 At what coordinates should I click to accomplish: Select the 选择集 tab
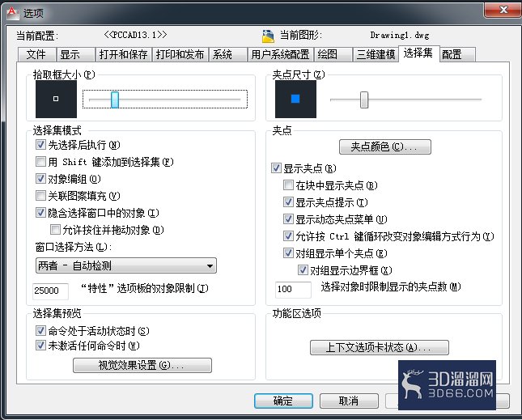[418, 53]
